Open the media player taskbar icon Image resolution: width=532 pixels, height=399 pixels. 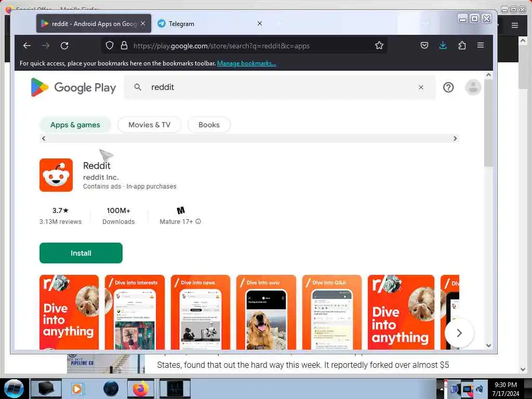[77, 389]
